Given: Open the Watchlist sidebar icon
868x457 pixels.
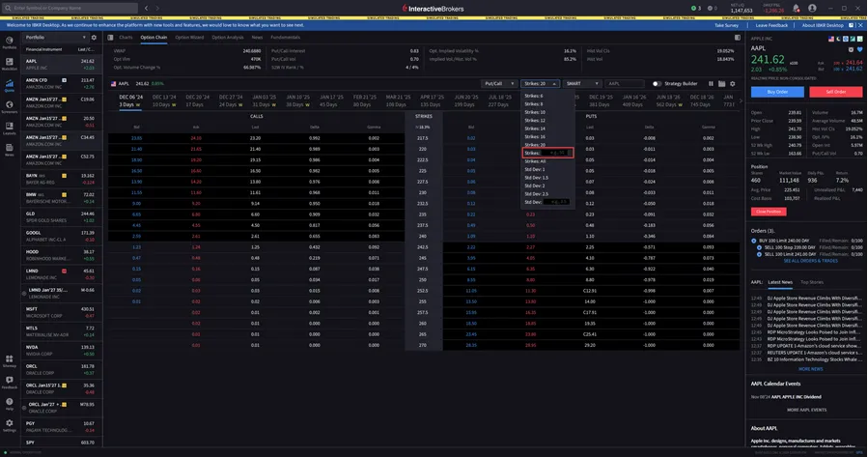Looking at the screenshot, I should [10, 64].
